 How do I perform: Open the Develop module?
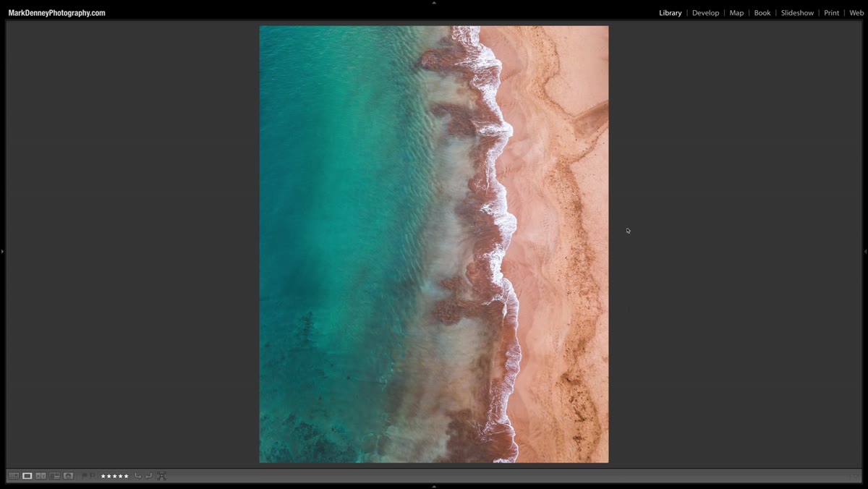pyautogui.click(x=706, y=13)
